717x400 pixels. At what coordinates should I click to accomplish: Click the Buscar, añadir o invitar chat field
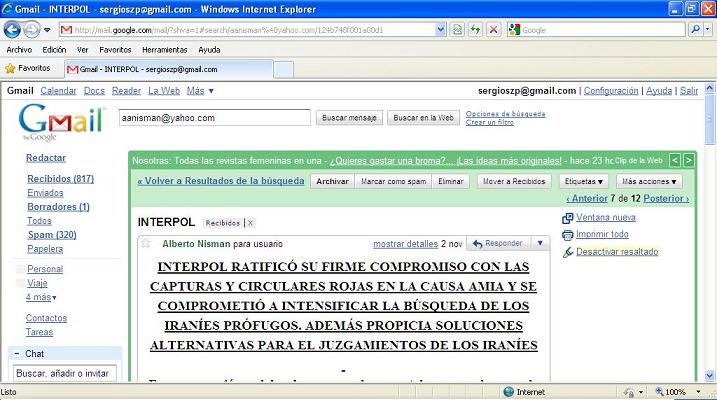[64, 373]
